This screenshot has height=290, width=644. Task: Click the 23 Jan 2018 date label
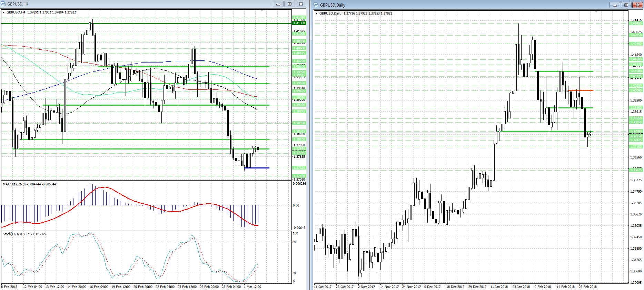coord(521,287)
